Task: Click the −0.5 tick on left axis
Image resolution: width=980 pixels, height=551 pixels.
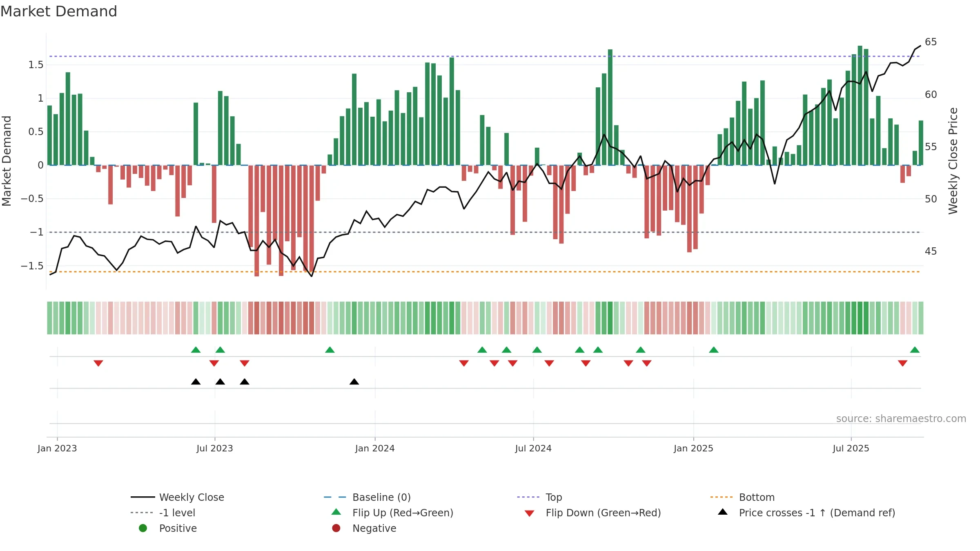Action: click(32, 199)
